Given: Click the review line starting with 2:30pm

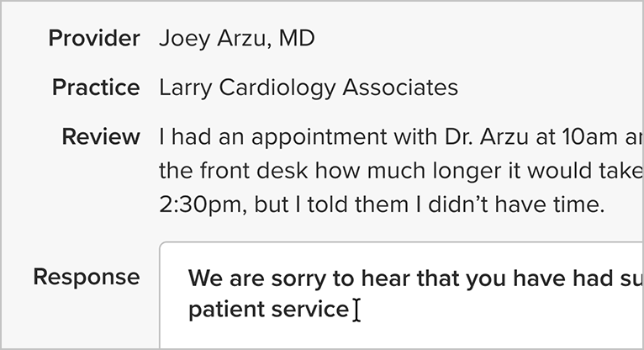Looking at the screenshot, I should [x=382, y=204].
